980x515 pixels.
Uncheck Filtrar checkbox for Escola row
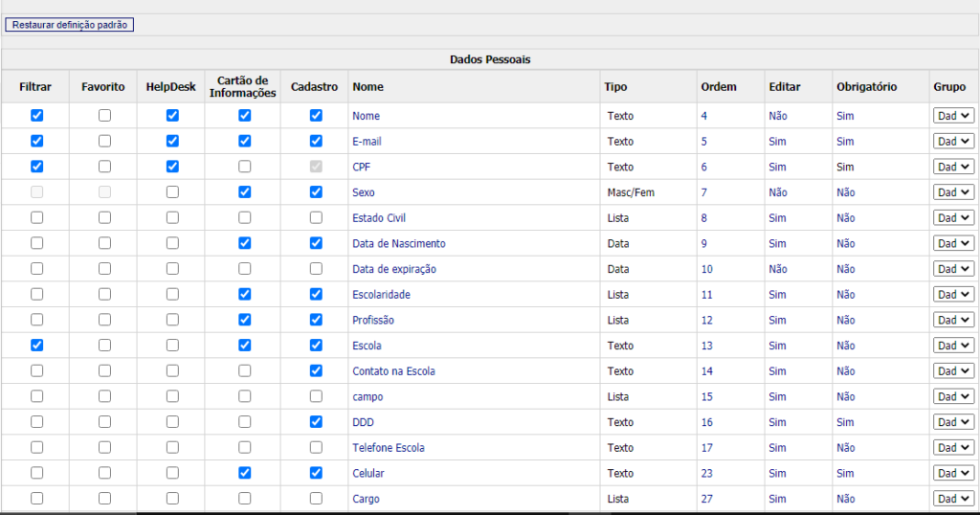point(37,345)
